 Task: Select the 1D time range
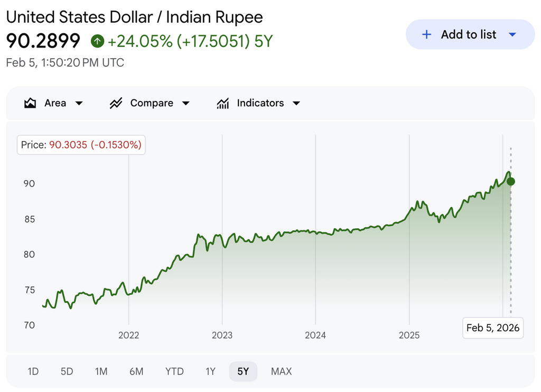33,371
